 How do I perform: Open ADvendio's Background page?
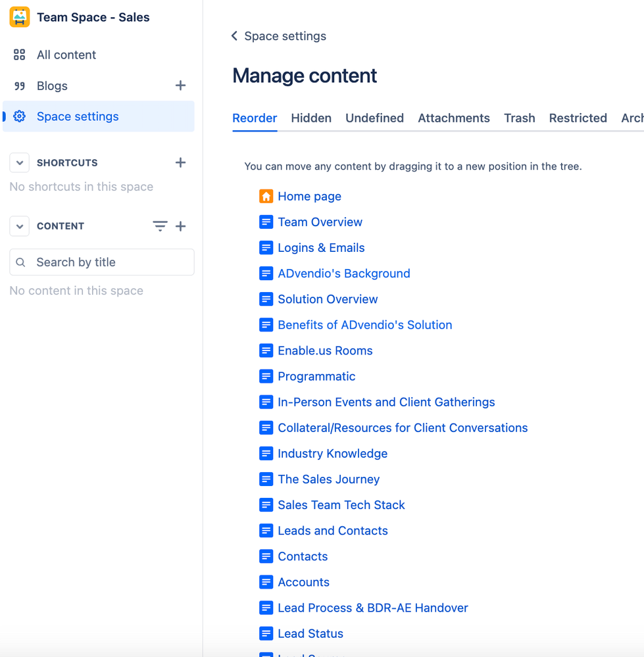pos(344,273)
